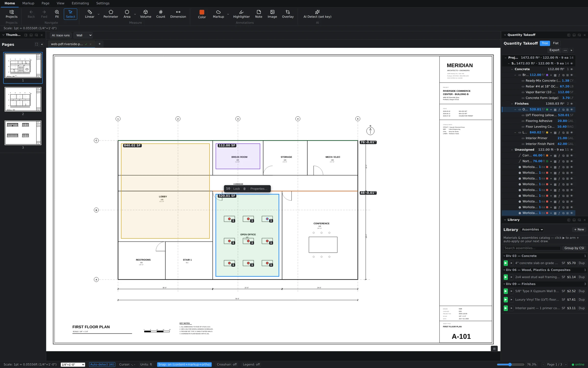Expand the Linear tool options arrow
This screenshot has height=368, width=588.
[x=98, y=14]
